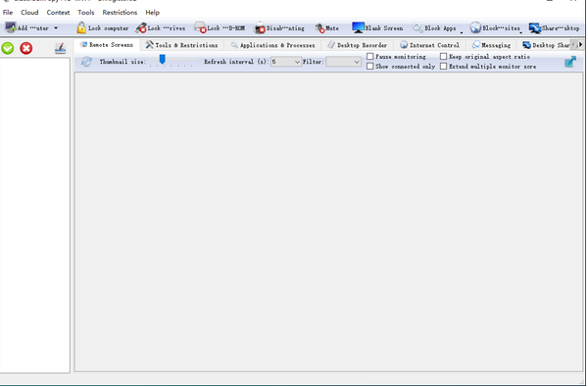Check Keep original aspect ratio
Viewport: 588px width, 387px height.
[x=443, y=56]
